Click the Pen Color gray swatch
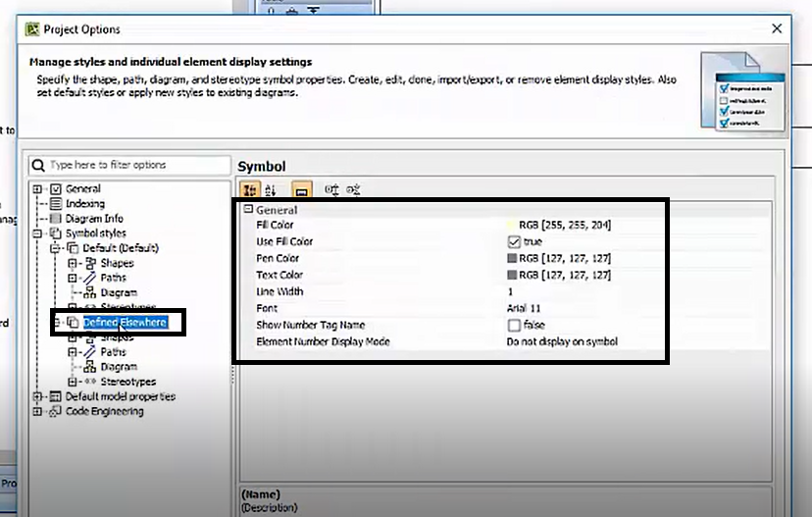This screenshot has width=812, height=517. click(512, 258)
